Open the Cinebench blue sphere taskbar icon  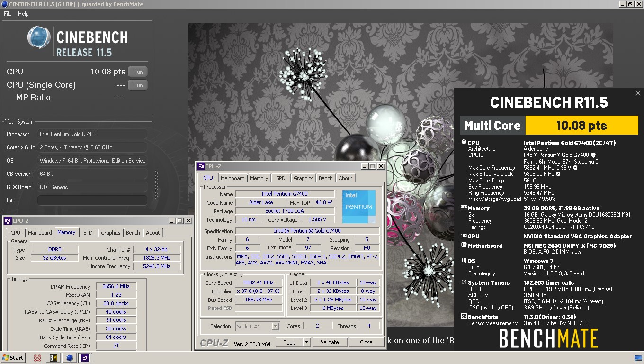pos(70,358)
